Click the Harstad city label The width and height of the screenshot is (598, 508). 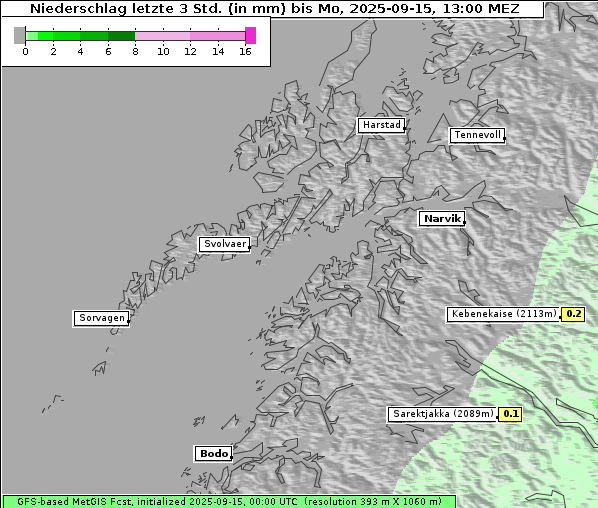(381, 125)
